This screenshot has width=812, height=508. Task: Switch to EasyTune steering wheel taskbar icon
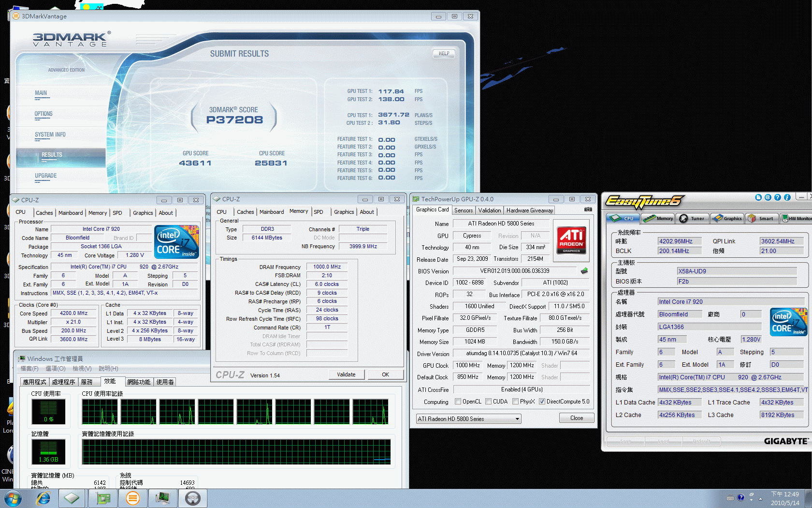tap(192, 498)
